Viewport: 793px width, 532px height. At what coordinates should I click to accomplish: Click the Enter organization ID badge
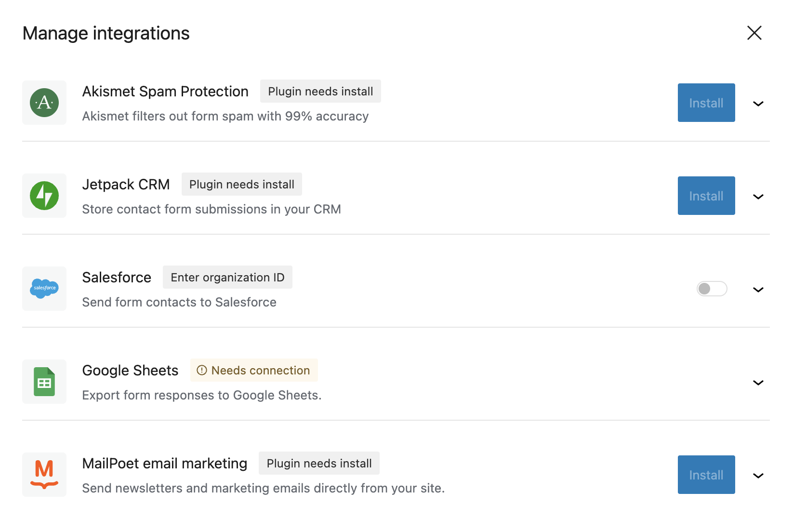(227, 278)
